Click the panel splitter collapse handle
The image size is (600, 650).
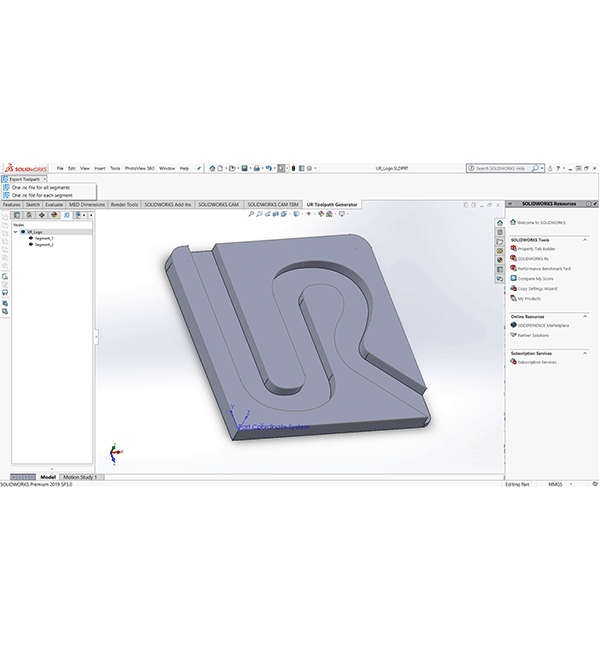pyautogui.click(x=96, y=337)
